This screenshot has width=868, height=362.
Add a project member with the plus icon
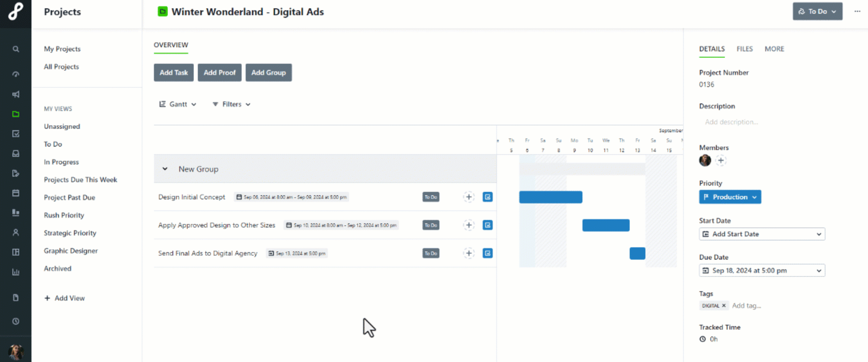721,160
